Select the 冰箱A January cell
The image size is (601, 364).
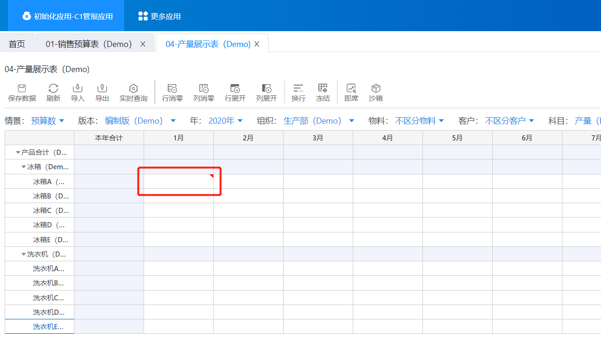point(178,181)
